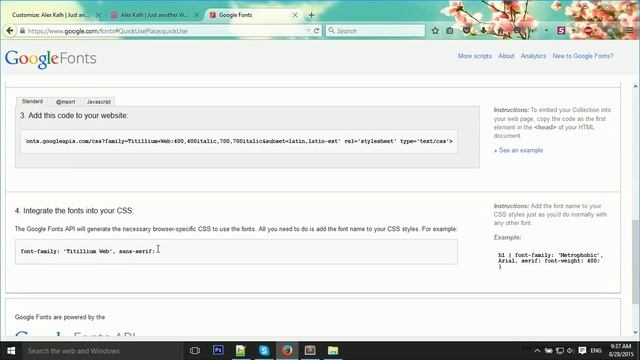Close the Google Fonts browser tab

pyautogui.click(x=295, y=15)
